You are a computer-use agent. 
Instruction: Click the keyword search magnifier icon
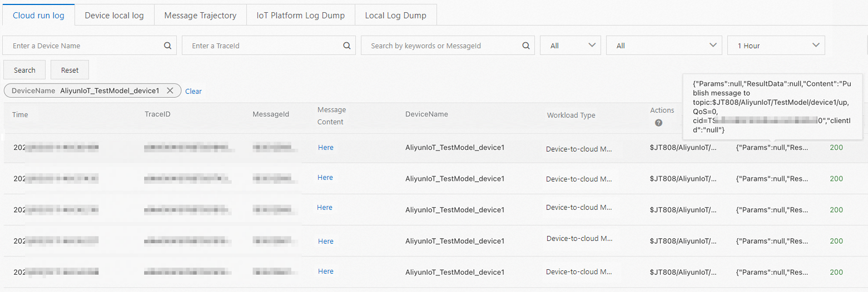pos(525,46)
